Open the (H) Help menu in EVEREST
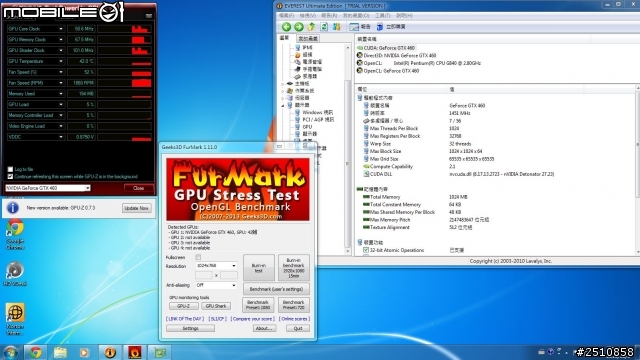The image size is (640, 360). [404, 16]
